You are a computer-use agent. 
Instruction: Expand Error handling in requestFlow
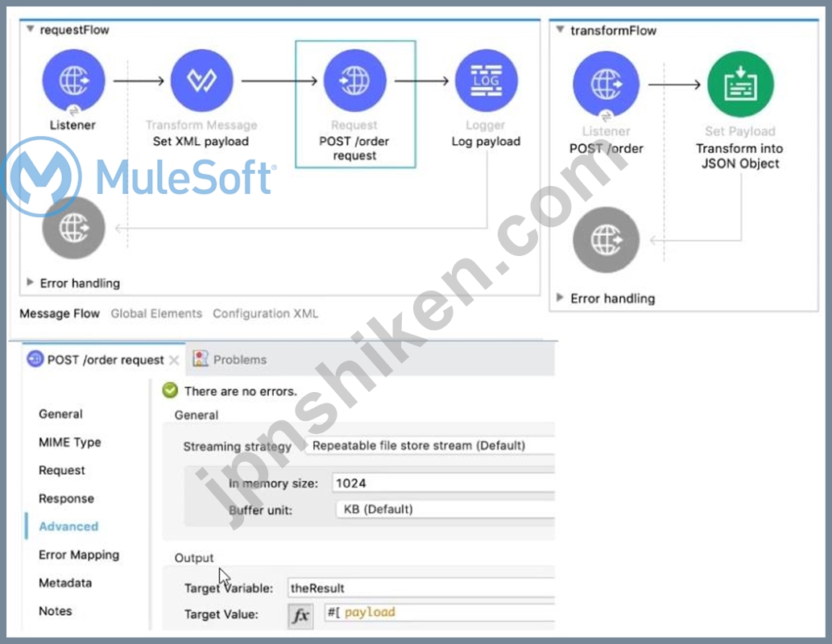pyautogui.click(x=31, y=283)
